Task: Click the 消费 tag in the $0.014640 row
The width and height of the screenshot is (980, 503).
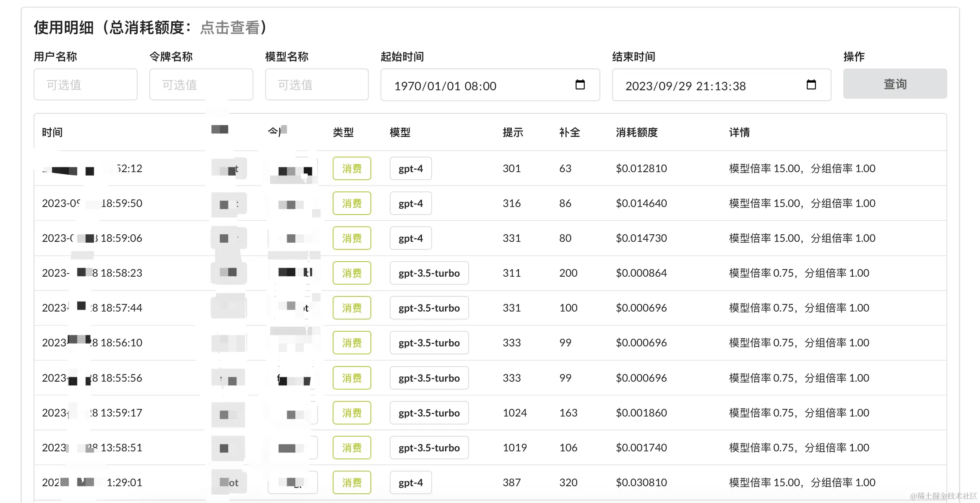Action: [352, 204]
